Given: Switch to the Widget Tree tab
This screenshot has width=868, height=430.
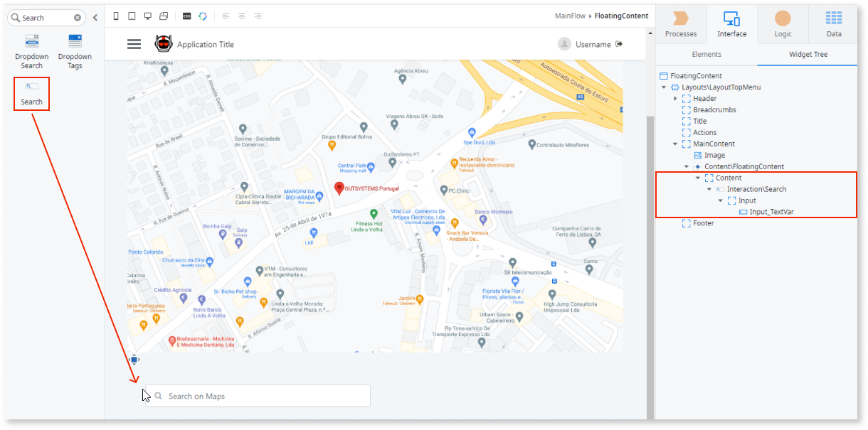Looking at the screenshot, I should 808,54.
